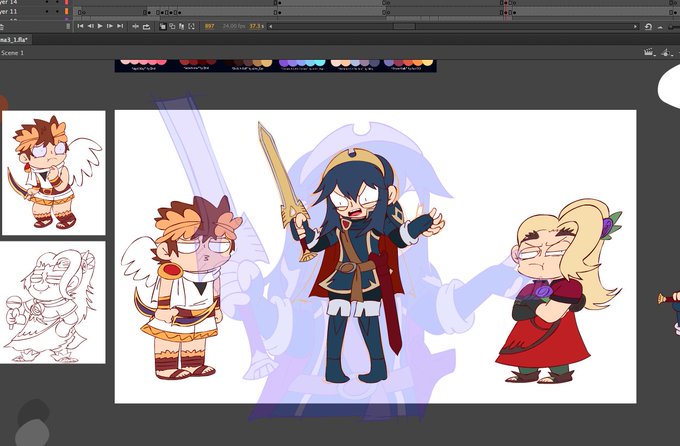Toggle Edit Multiple Frames
Screen dimensions: 680x446
[182, 26]
